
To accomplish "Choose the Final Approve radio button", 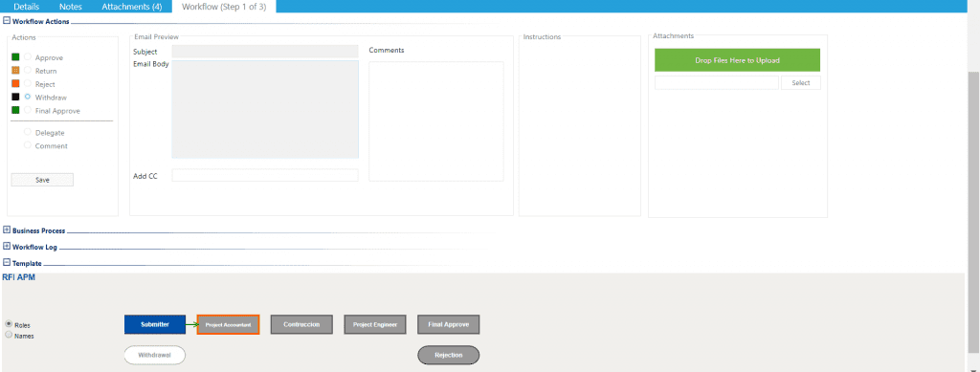I will (28, 110).
